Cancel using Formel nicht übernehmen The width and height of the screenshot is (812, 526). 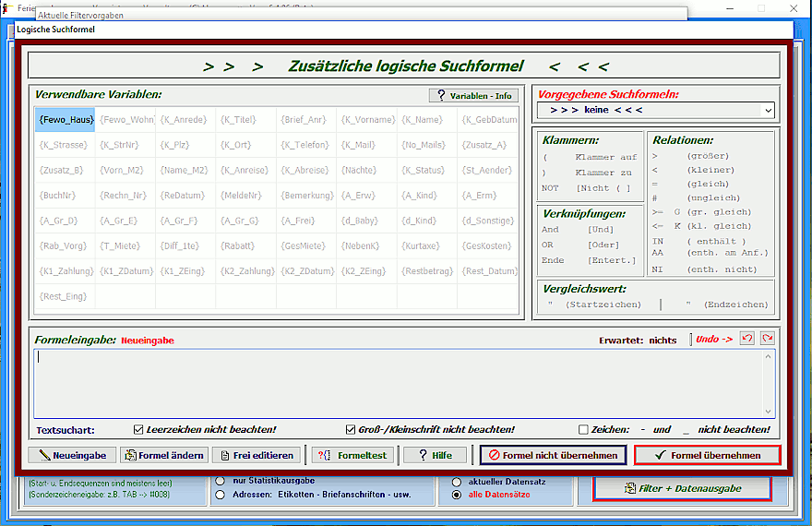tap(553, 455)
